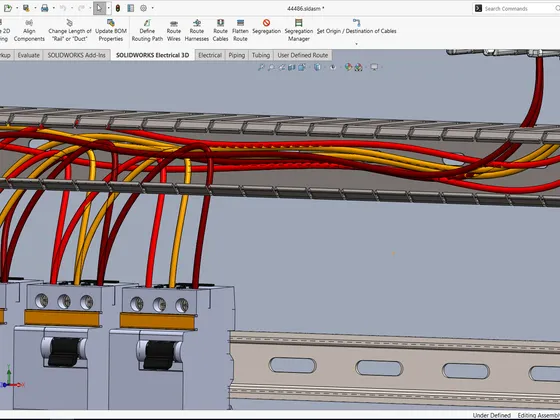Click the Segregation tool
Screen dimensions: 560x420
pos(266,27)
